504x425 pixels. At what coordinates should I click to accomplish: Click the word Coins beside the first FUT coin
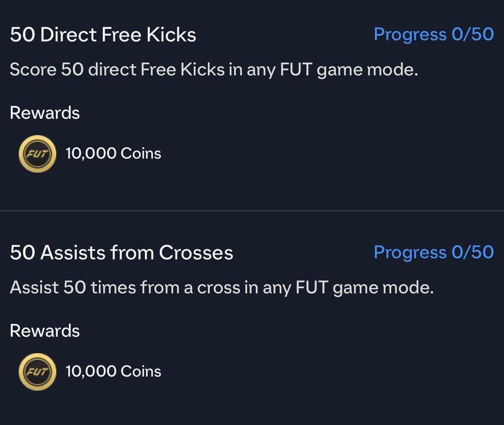[141, 153]
